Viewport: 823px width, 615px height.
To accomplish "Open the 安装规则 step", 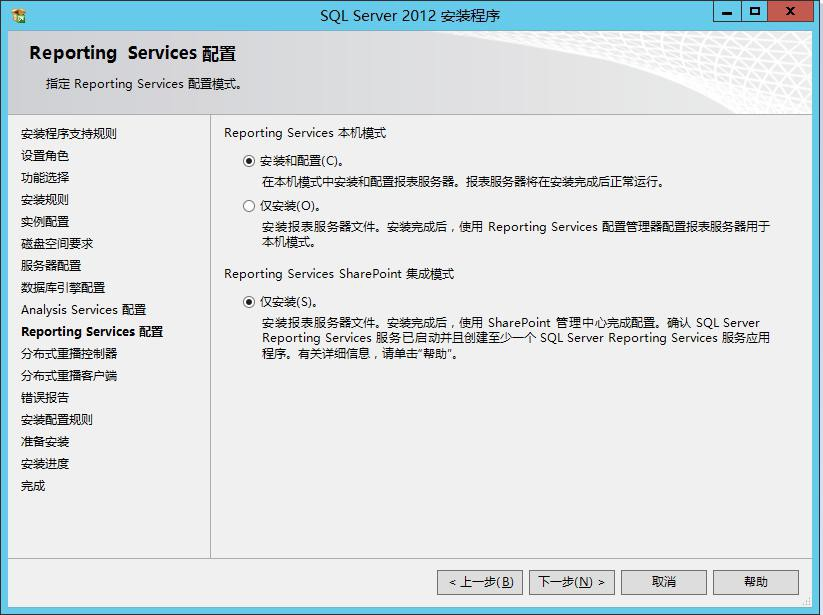I will (45, 200).
